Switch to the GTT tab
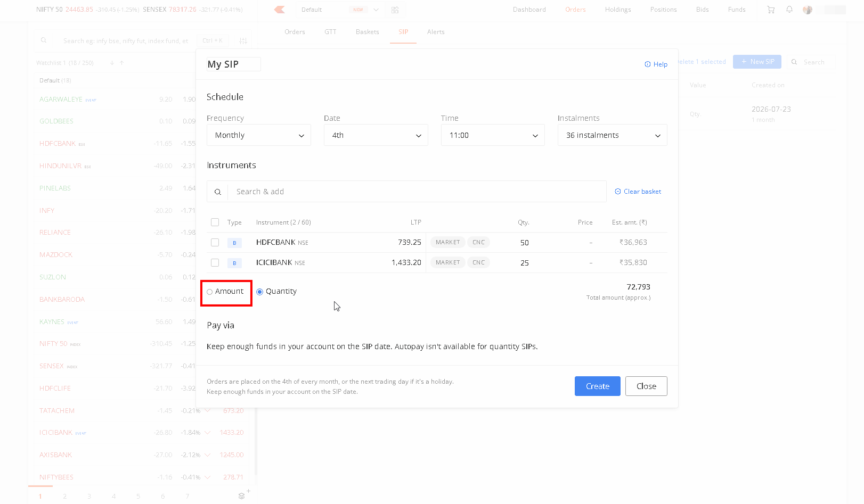This screenshot has height=504, width=864. (330, 32)
